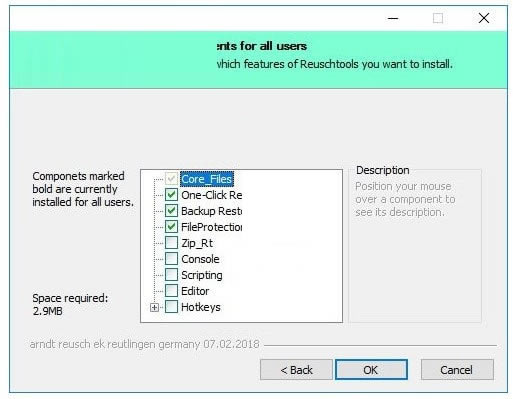The width and height of the screenshot is (513, 399).
Task: Uncheck the Backup Restore component
Action: [171, 211]
